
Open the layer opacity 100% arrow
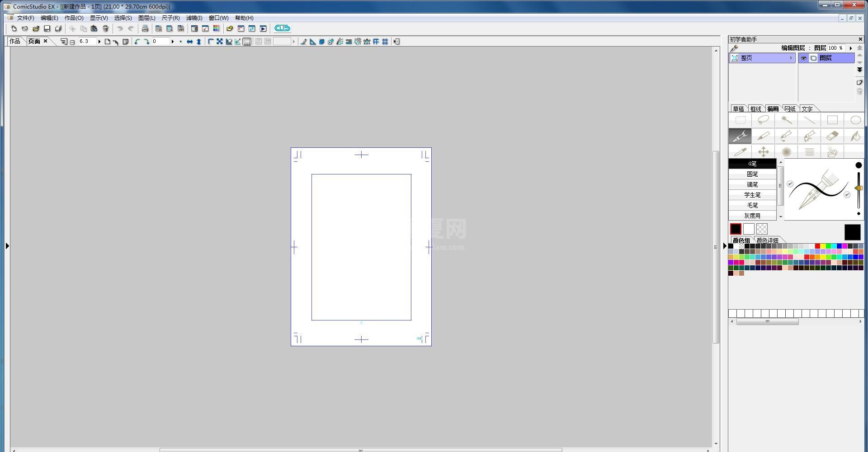[850, 48]
